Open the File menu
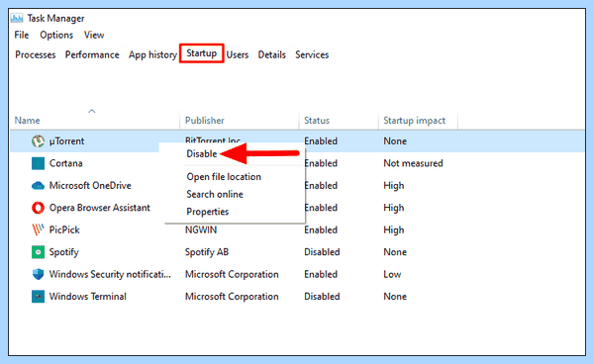594x364 pixels. pos(22,36)
